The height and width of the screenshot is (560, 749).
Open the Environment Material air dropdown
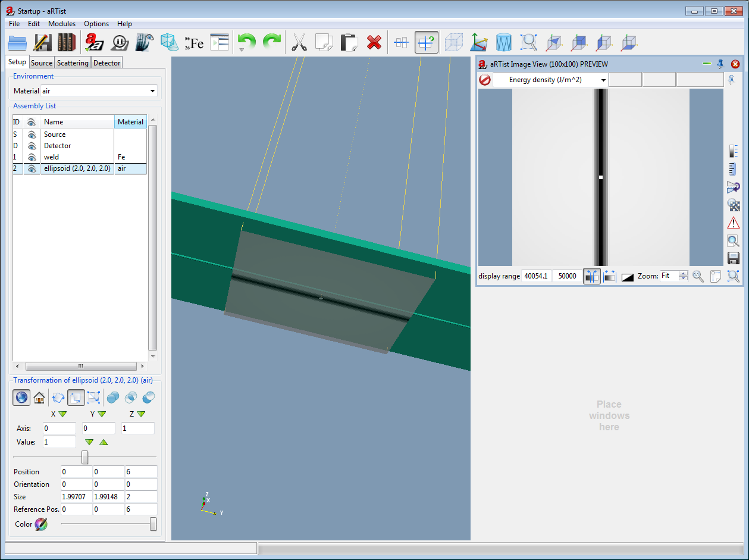(153, 91)
